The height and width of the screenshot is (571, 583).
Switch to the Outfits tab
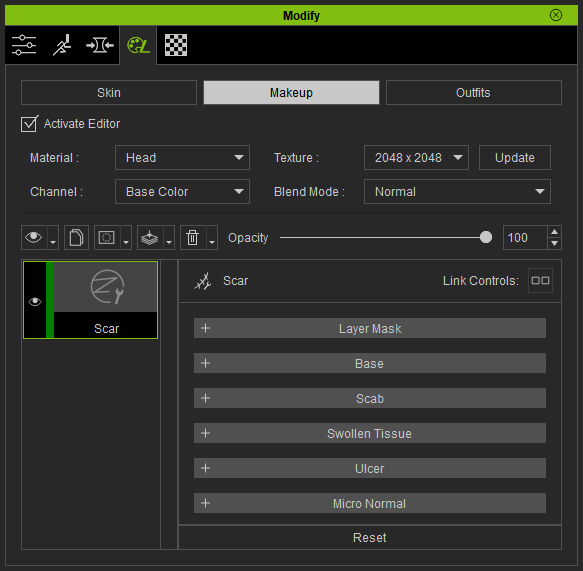pos(473,93)
